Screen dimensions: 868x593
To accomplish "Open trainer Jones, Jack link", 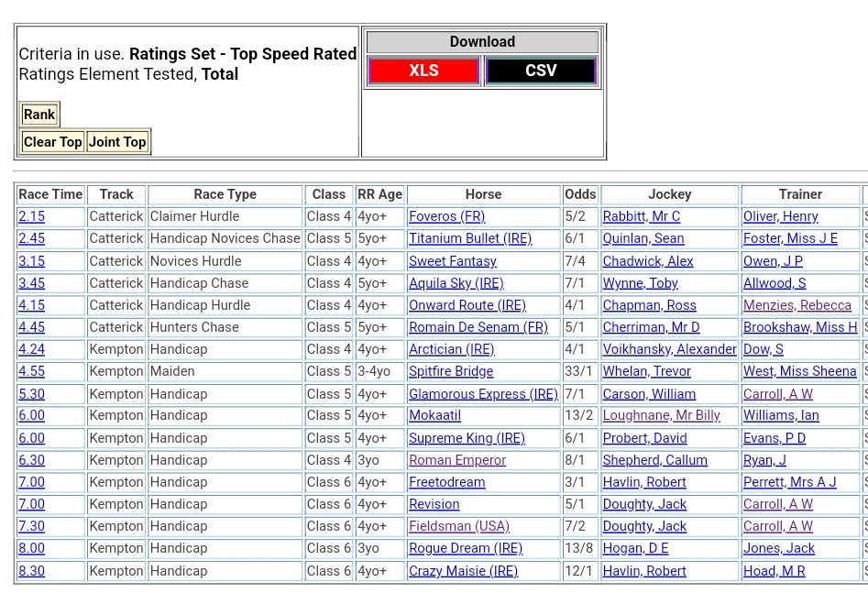I will [x=778, y=548].
